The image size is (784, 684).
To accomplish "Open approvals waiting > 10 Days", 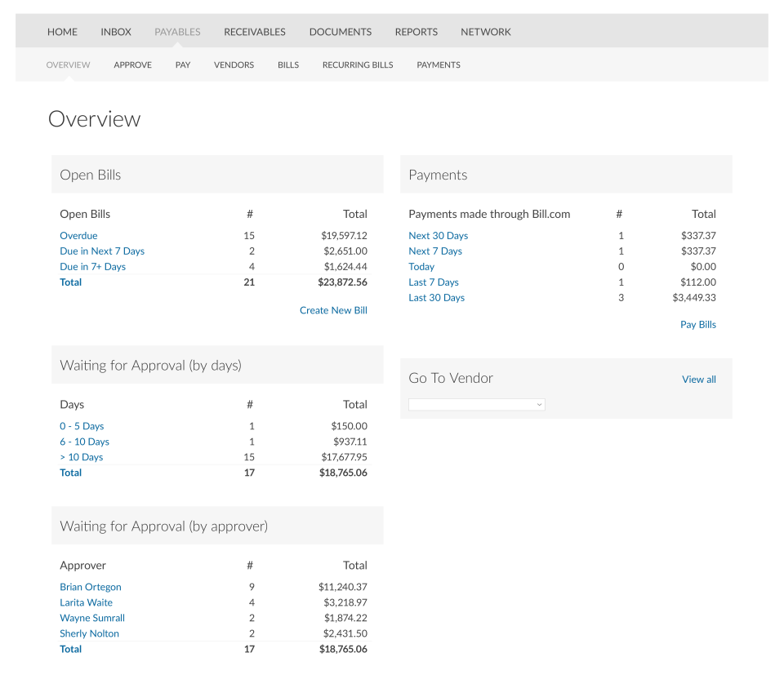I will [x=82, y=457].
